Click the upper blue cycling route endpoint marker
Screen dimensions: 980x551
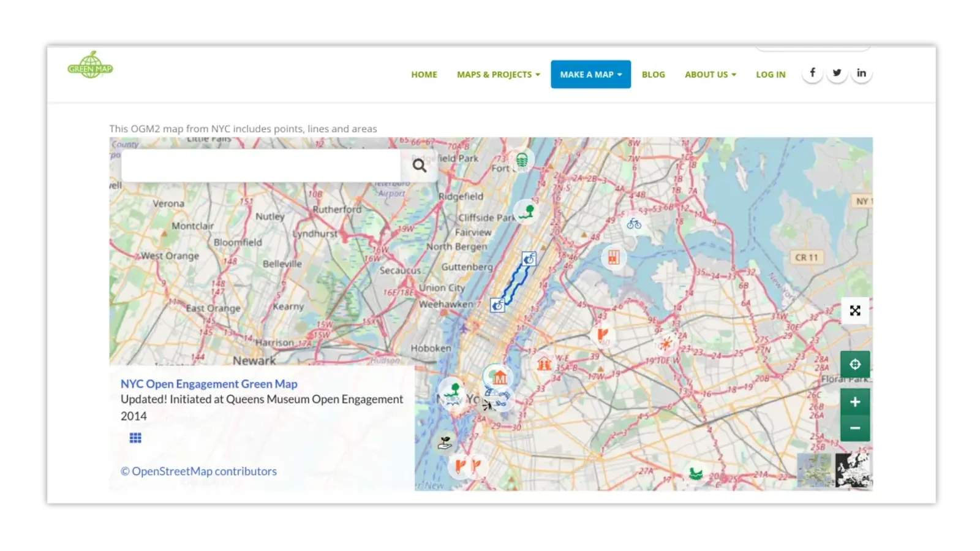[x=529, y=259]
